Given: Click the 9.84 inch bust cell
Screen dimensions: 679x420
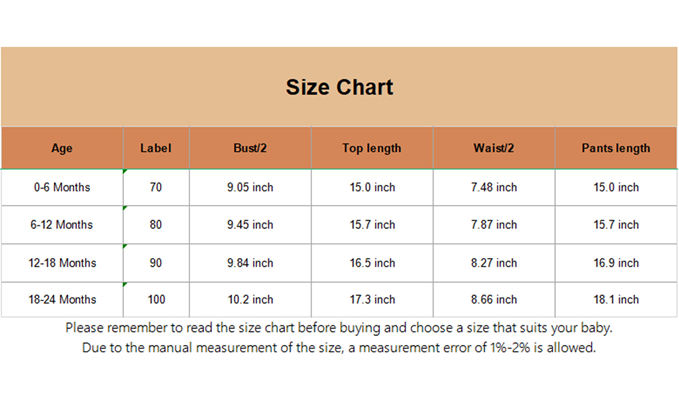Looking at the screenshot, I should click(250, 262).
